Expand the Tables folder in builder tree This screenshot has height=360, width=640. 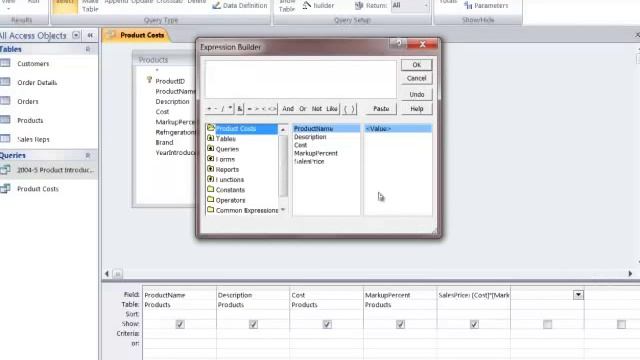click(x=211, y=138)
